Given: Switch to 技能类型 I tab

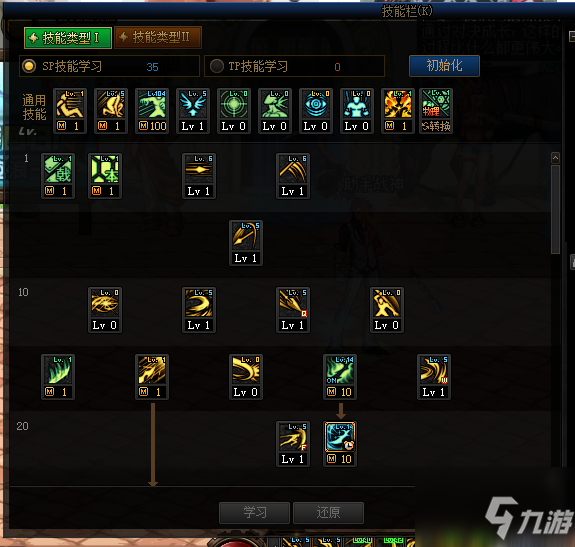Looking at the screenshot, I should click(68, 38).
